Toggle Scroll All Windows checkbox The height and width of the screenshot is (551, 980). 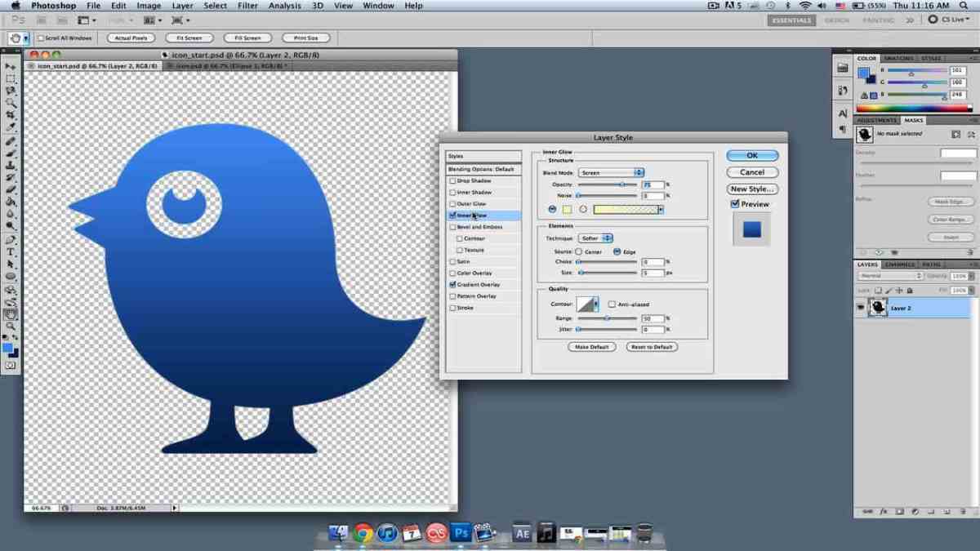[x=40, y=38]
